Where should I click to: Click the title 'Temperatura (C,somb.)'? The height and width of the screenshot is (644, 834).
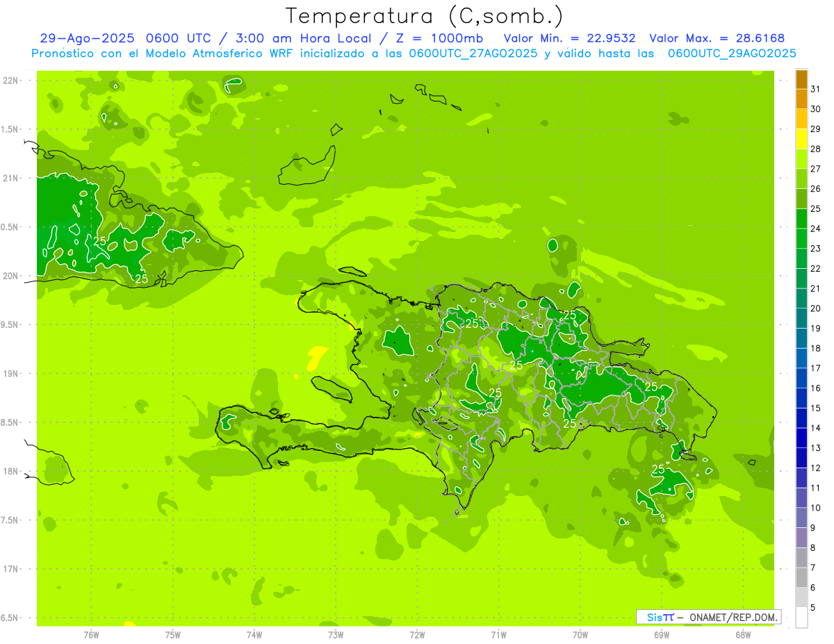(x=424, y=16)
